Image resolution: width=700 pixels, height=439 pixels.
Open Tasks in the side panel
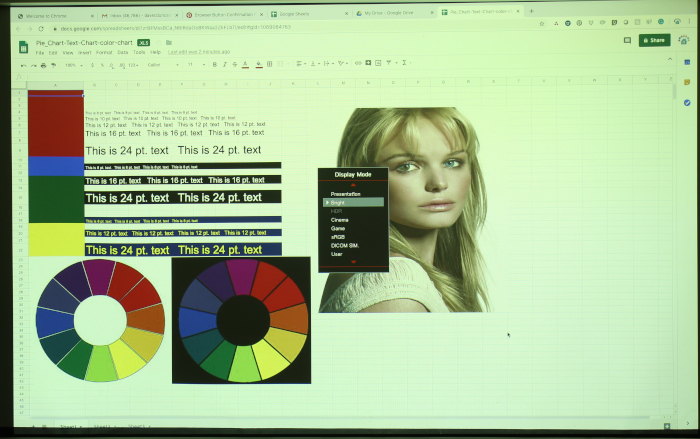click(687, 103)
